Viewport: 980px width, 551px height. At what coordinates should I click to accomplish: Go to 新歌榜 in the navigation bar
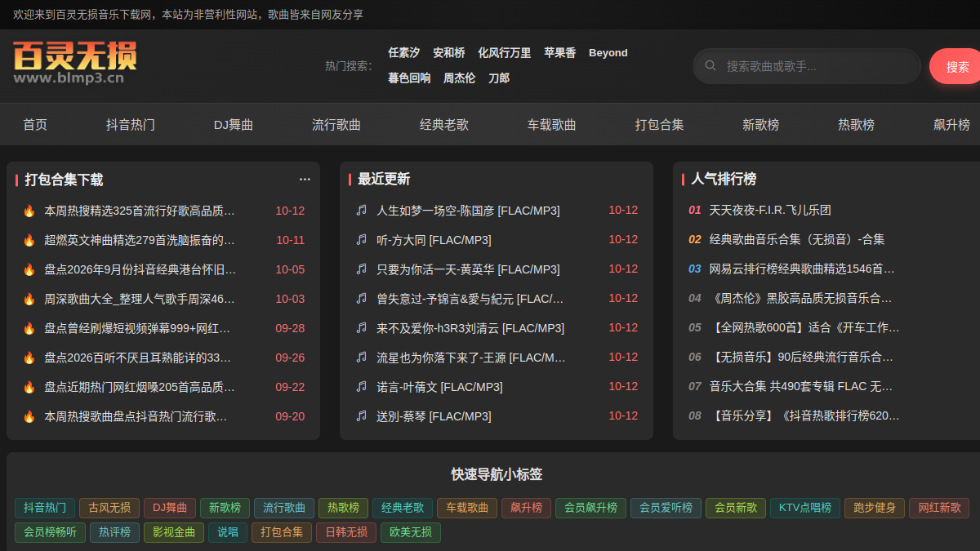tap(761, 125)
